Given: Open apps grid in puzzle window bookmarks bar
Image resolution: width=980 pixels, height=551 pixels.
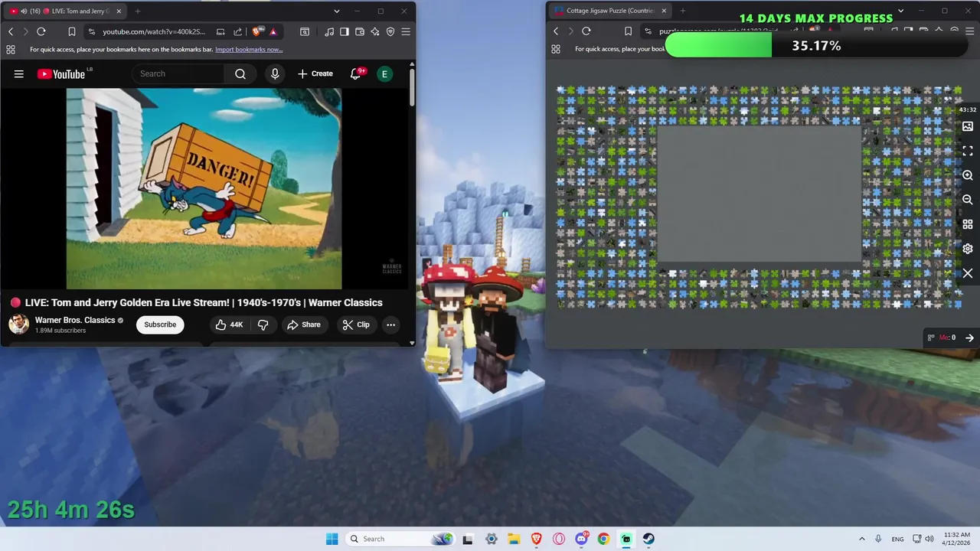Looking at the screenshot, I should click(x=556, y=49).
